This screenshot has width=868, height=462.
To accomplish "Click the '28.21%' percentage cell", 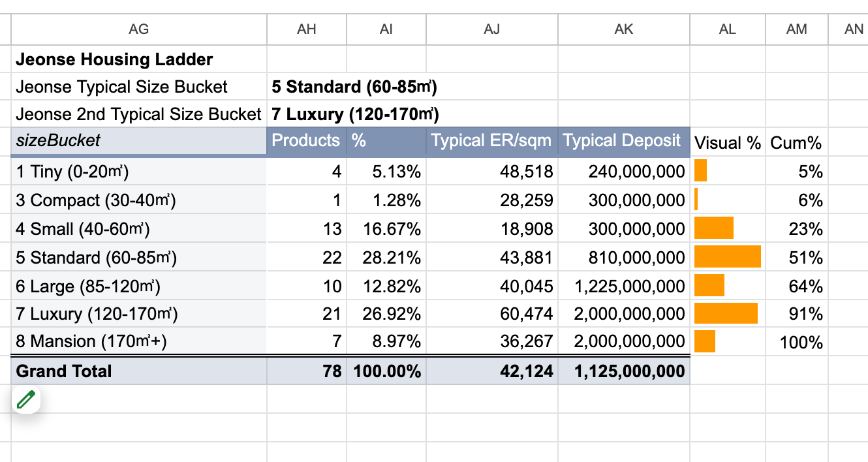I will tap(386, 258).
